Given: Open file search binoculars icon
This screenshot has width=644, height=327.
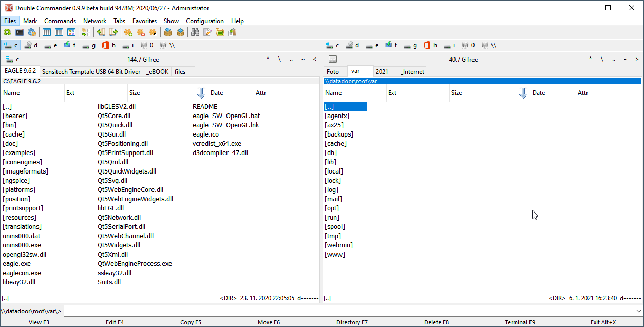Looking at the screenshot, I should (x=195, y=32).
